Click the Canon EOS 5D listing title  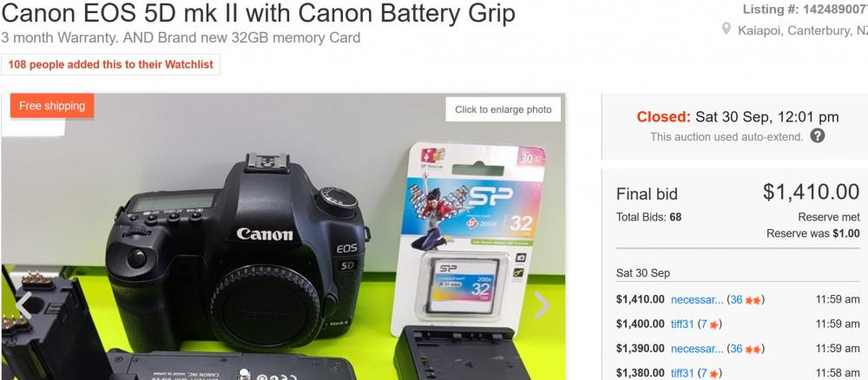[x=258, y=13]
